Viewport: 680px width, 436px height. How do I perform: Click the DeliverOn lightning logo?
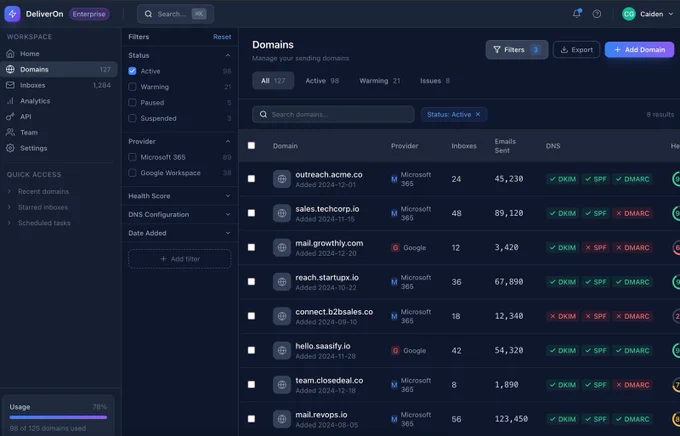click(x=12, y=14)
